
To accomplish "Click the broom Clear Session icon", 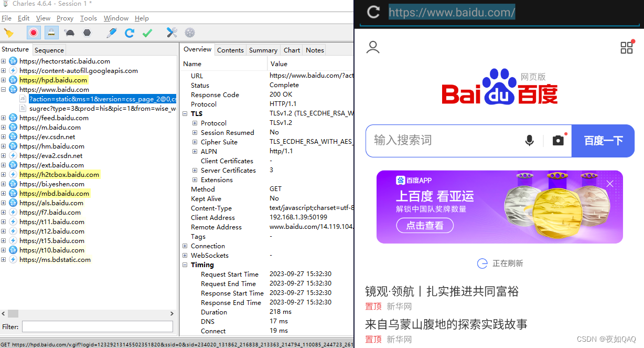I will (8, 33).
